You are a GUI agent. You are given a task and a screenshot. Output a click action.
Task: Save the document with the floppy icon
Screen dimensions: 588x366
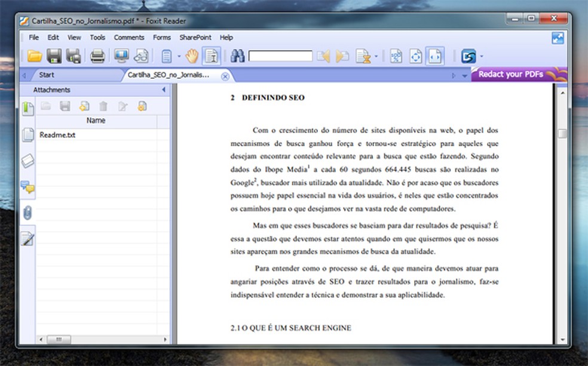coord(54,56)
